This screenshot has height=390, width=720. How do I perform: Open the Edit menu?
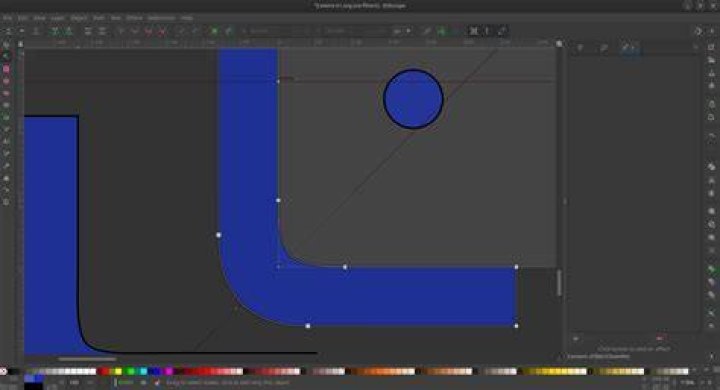point(22,17)
